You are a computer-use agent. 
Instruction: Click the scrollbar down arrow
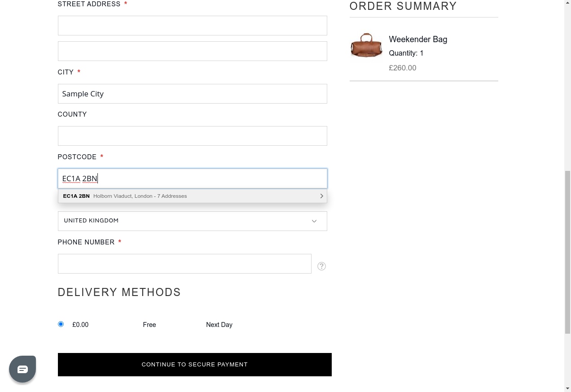tap(567, 388)
